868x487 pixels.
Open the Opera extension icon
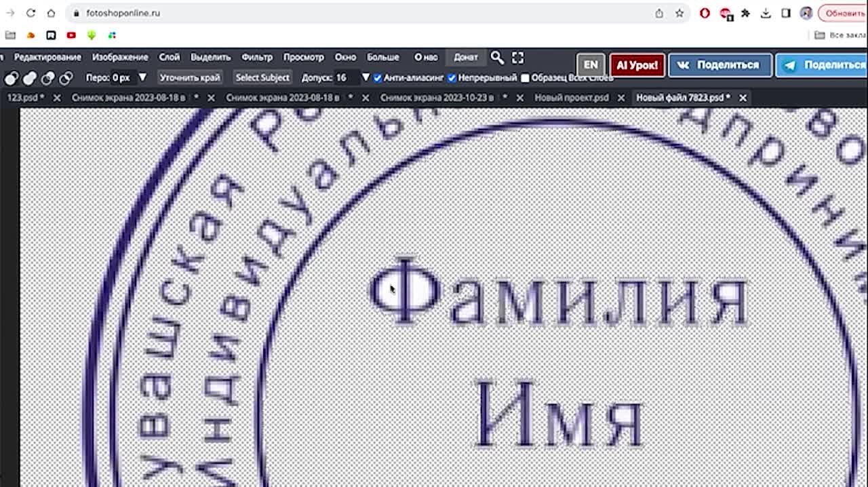pos(705,13)
